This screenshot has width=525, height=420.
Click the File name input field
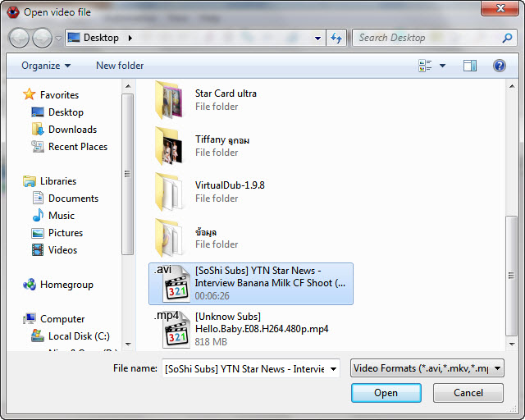click(245, 369)
